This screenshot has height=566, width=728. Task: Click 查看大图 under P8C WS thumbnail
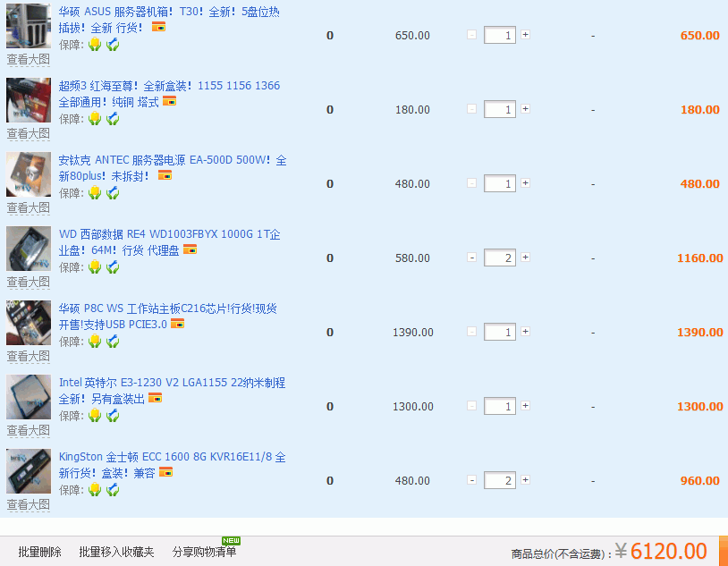coord(29,356)
